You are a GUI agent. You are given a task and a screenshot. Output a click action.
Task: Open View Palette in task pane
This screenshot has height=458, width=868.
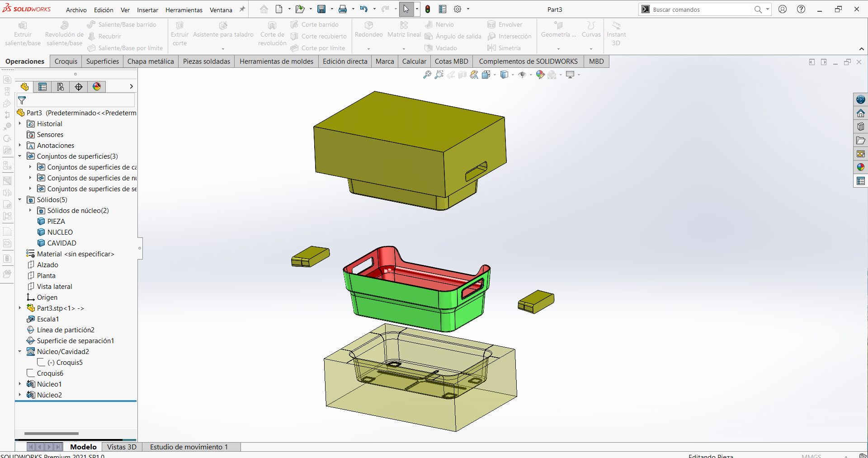[x=861, y=154]
